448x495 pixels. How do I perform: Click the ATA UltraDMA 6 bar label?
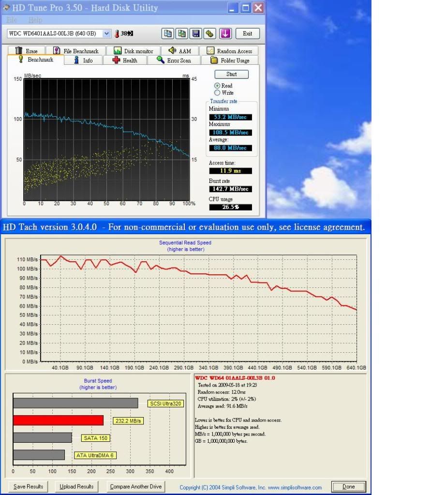coord(95,455)
